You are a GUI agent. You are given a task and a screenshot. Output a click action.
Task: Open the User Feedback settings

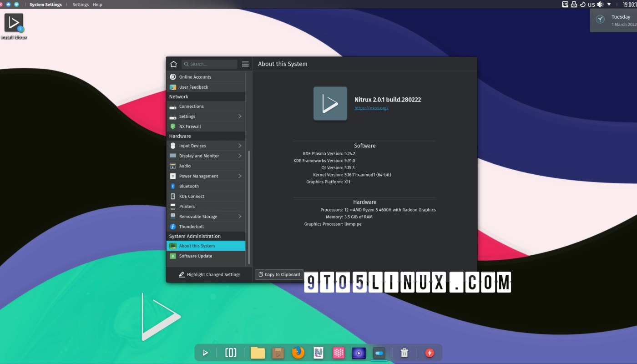tap(206, 87)
